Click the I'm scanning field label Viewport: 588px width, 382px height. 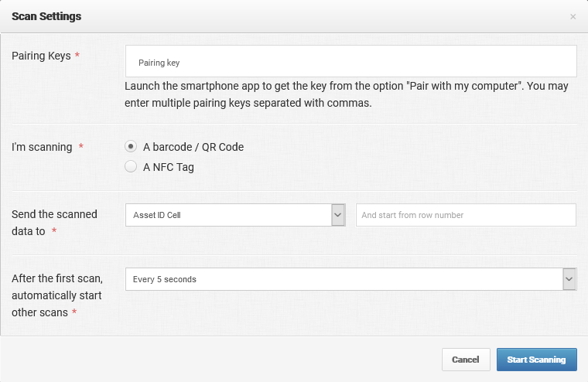[42, 147]
